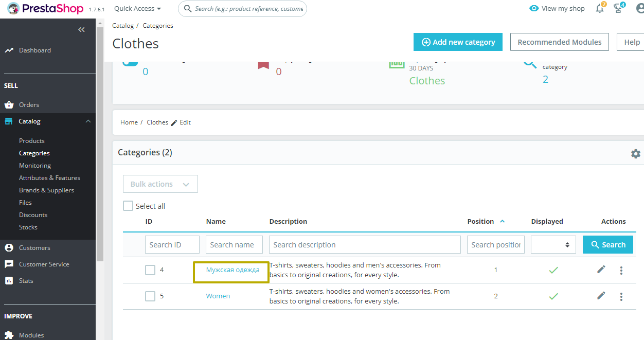
Task: Check the checkbox for category ID 5
Action: pyautogui.click(x=150, y=296)
